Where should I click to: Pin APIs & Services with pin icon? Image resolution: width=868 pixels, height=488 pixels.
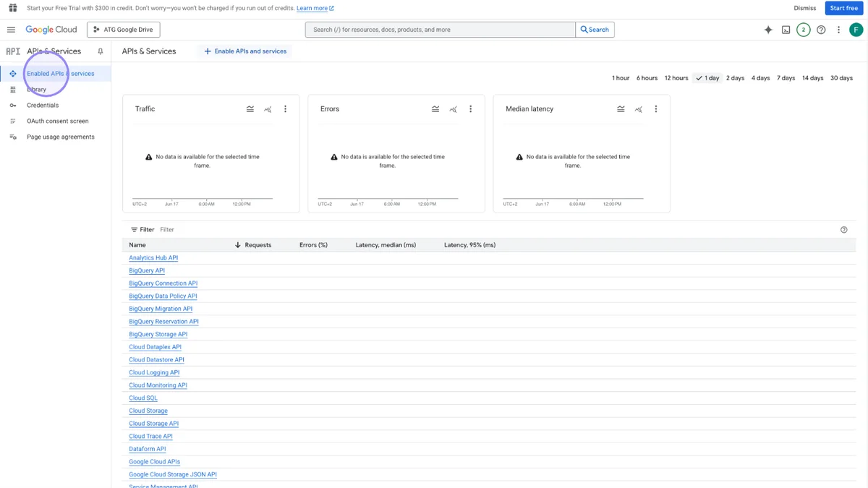(101, 51)
